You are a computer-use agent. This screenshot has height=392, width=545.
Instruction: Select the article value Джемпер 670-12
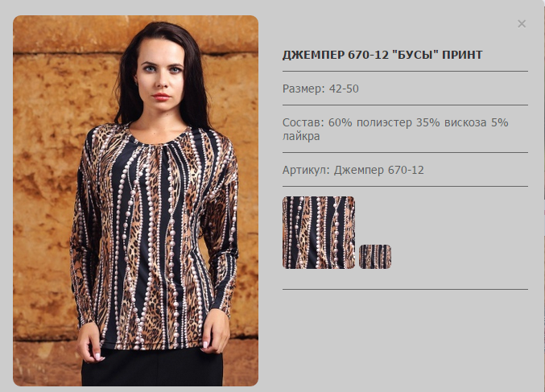point(379,171)
